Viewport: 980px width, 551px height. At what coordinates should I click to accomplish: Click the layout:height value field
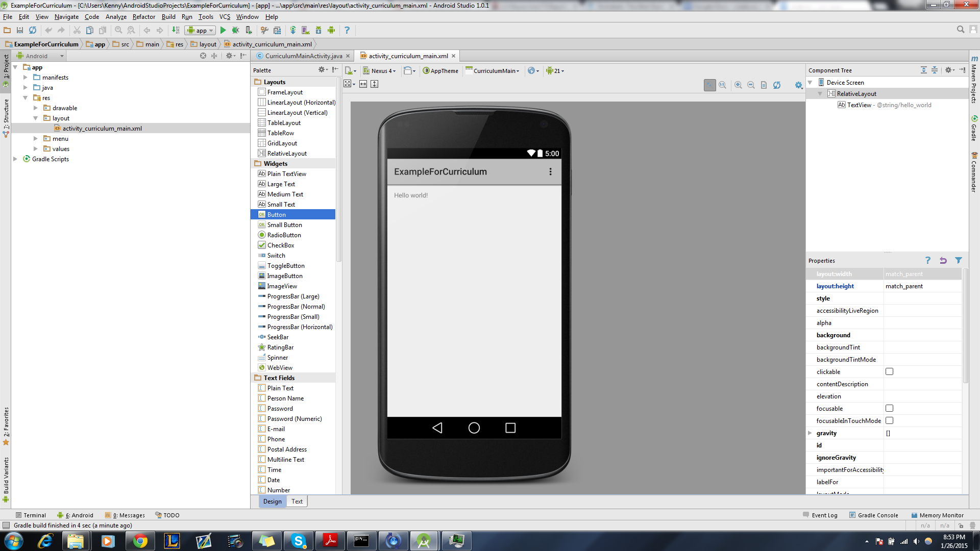pos(922,286)
